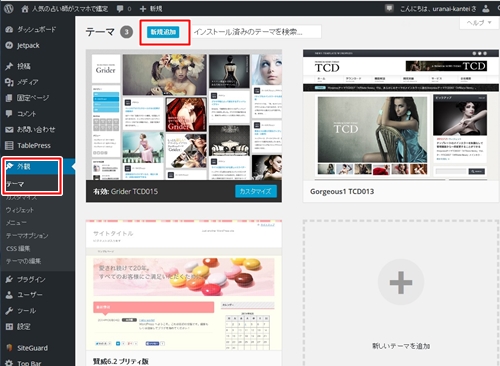Open the テーマの編集 submenu item

coord(23,261)
